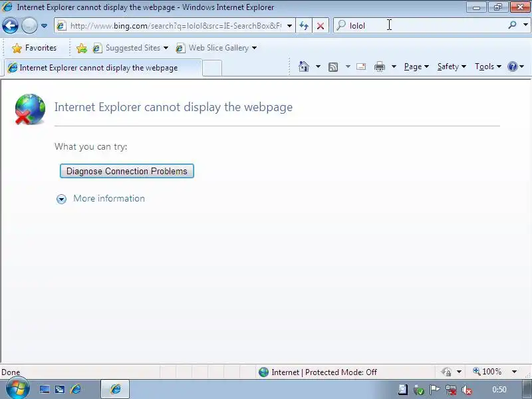Expand the zoom level dropdown arrow
The image size is (532, 399).
pyautogui.click(x=514, y=372)
